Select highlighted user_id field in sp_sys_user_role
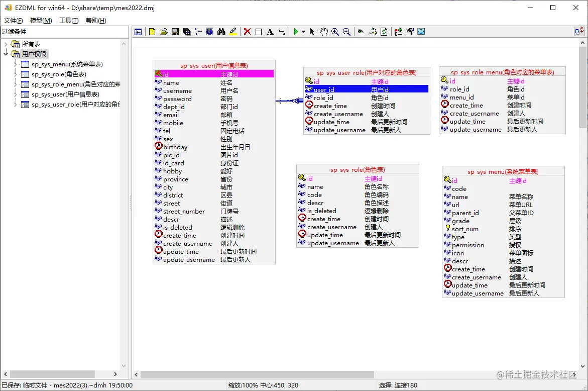Viewport: 588px width, 391px height. (x=367, y=89)
